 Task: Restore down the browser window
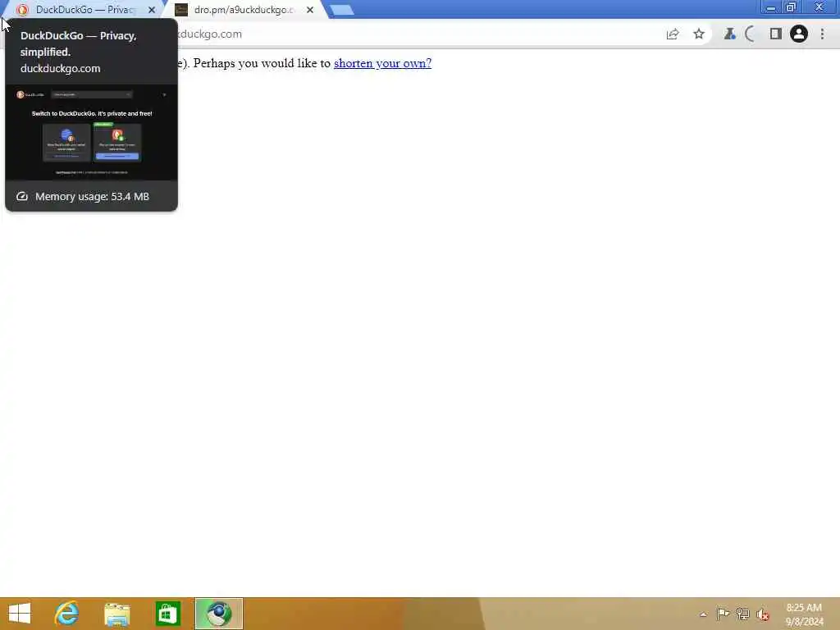click(x=792, y=7)
